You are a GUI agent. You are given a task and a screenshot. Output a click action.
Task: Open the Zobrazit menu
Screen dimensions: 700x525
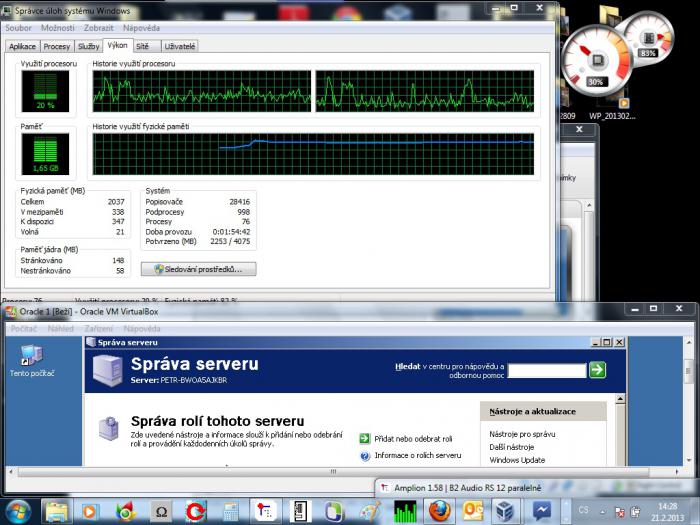[x=98, y=28]
